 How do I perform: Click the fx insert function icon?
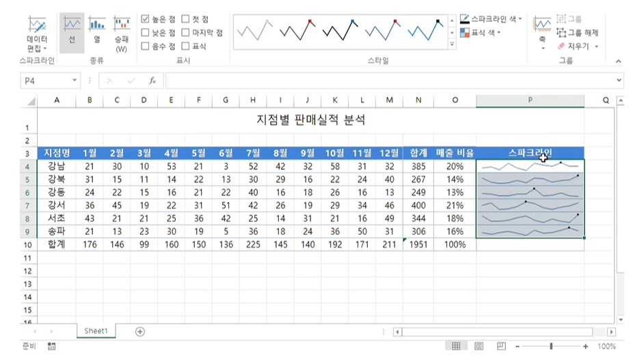click(x=152, y=81)
